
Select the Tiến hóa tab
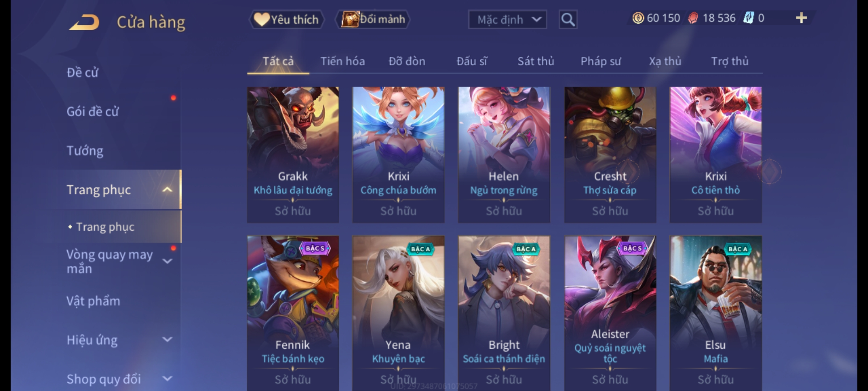[342, 61]
